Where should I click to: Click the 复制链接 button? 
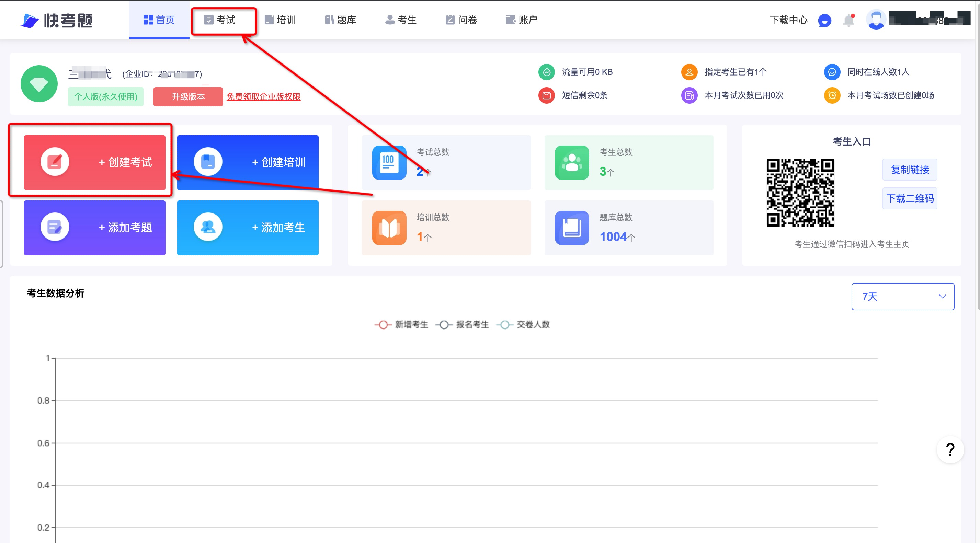tap(910, 170)
